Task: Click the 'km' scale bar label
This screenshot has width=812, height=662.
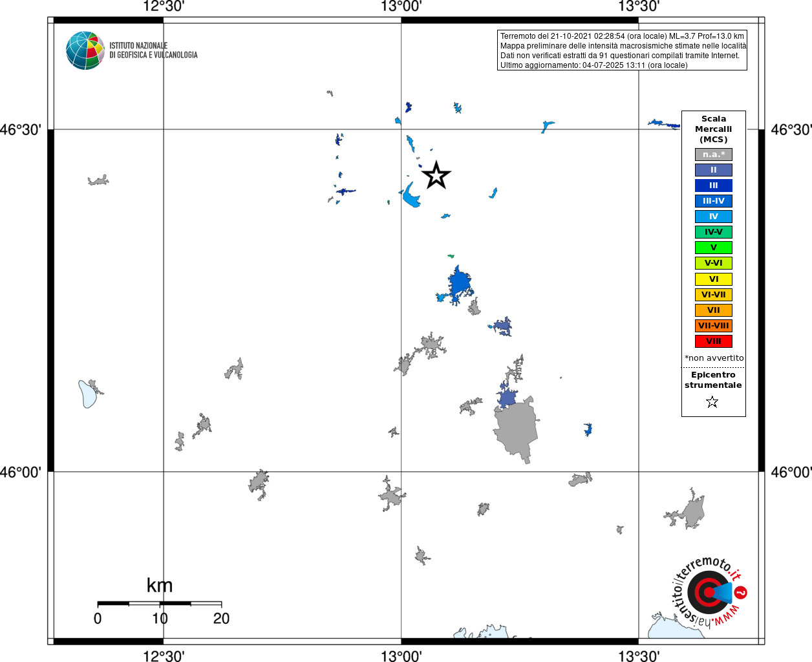Action: click(160, 585)
